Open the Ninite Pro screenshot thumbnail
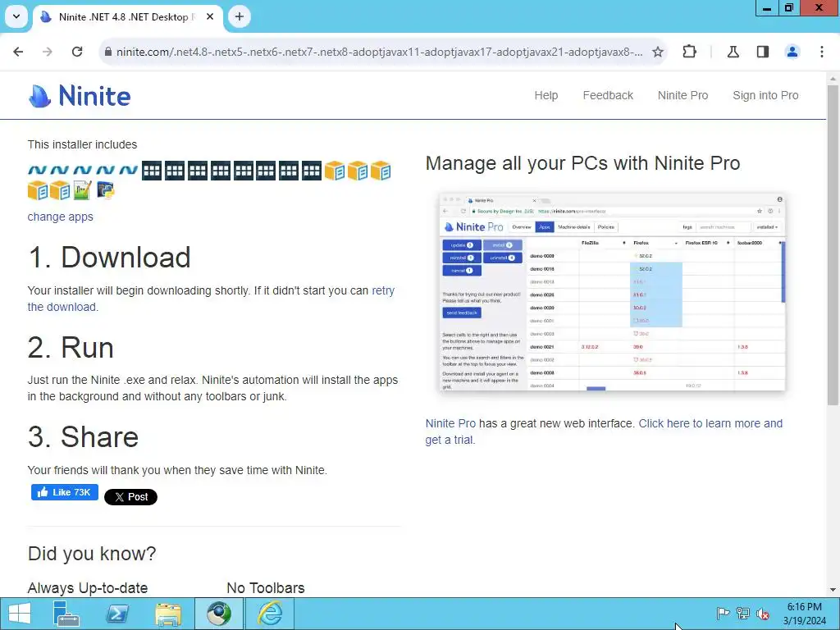The width and height of the screenshot is (840, 630). click(612, 293)
